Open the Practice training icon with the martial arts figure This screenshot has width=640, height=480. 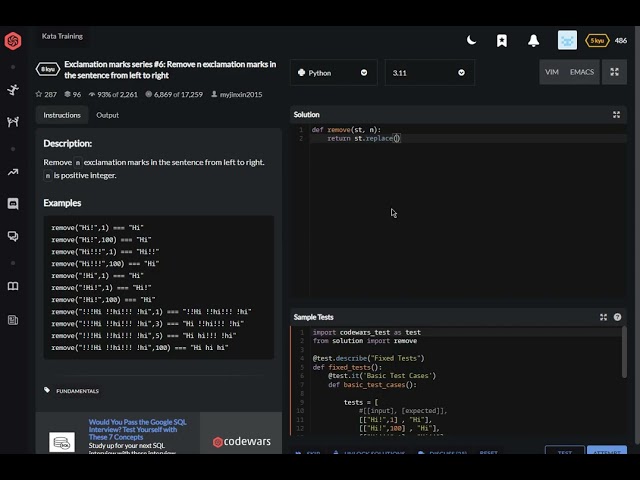click(13, 90)
